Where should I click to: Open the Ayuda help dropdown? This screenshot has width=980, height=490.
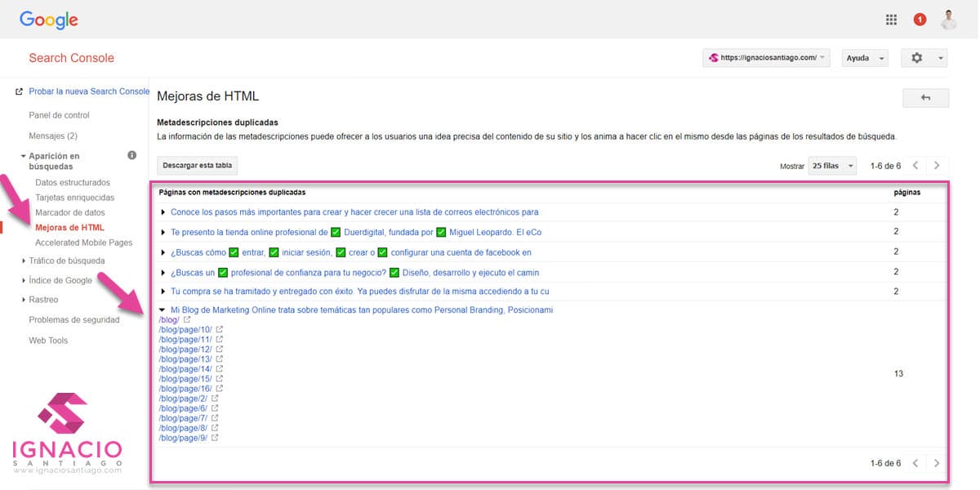[865, 58]
